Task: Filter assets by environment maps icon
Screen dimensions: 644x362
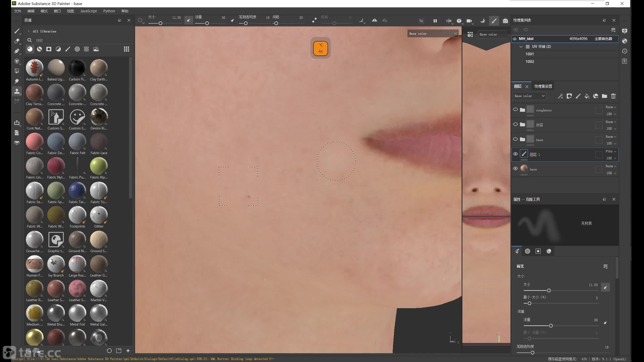Action: point(96,49)
